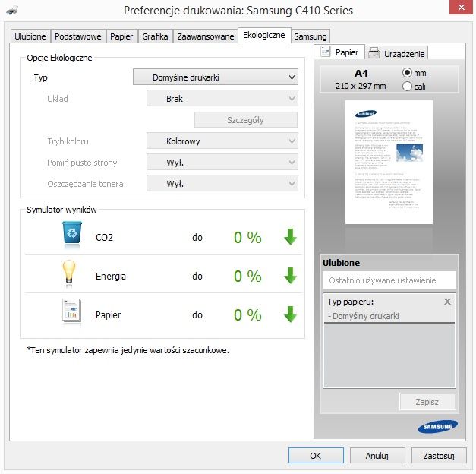Screen dimensions: 476x474
Task: Remove the Typ papieru entry with X
Action: (447, 302)
